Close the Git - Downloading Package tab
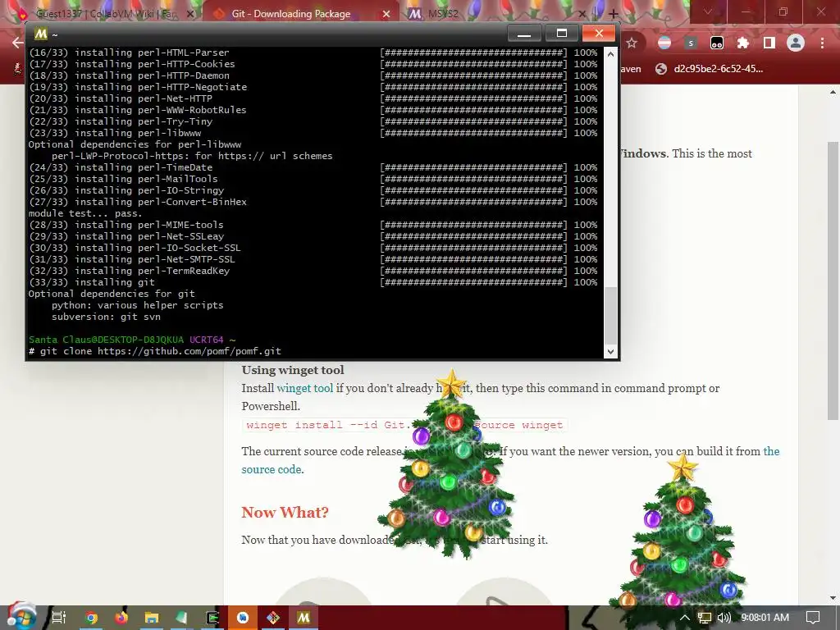The image size is (840, 630). (386, 14)
